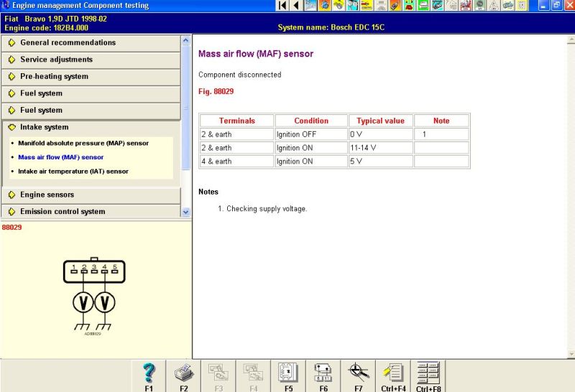This screenshot has height=392, width=575.
Task: Collapse the Intake system section
Action: 44,127
